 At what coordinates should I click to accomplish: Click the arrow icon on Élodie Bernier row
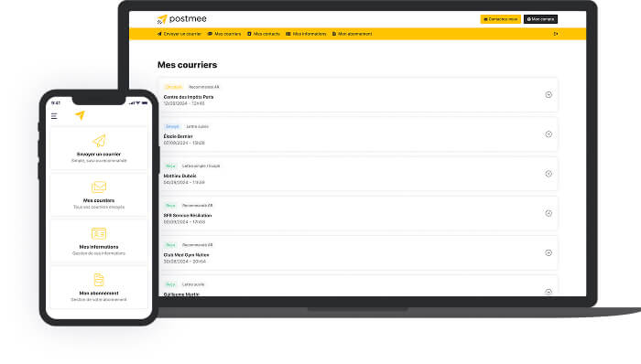point(549,134)
